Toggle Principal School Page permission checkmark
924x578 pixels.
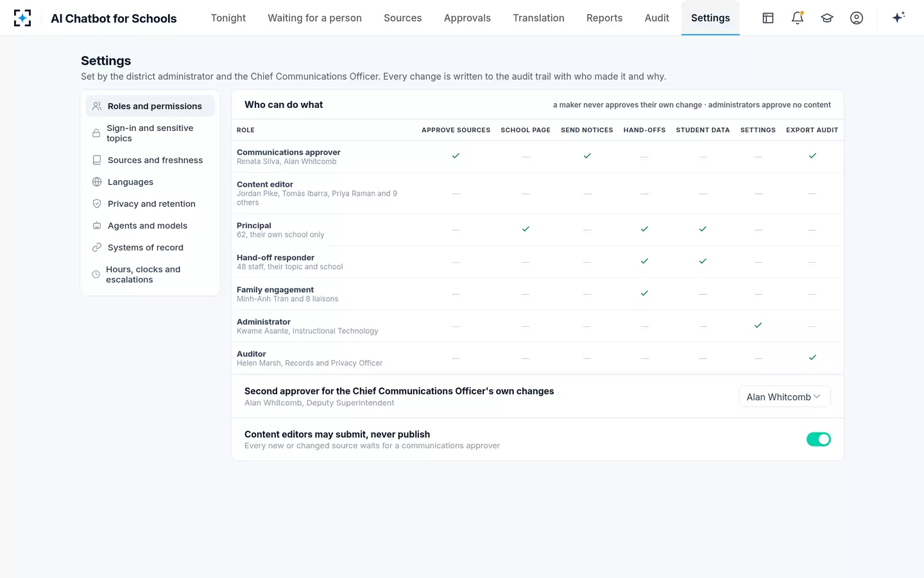[526, 229]
